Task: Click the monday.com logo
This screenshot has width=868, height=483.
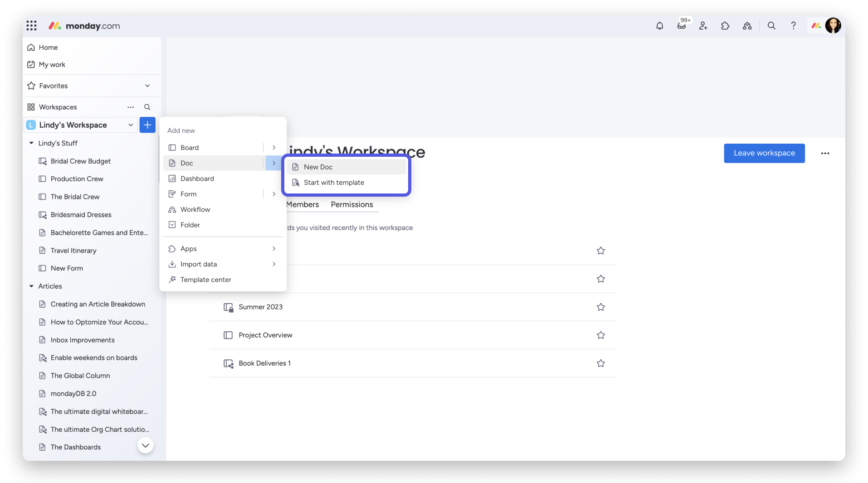Action: coord(84,26)
